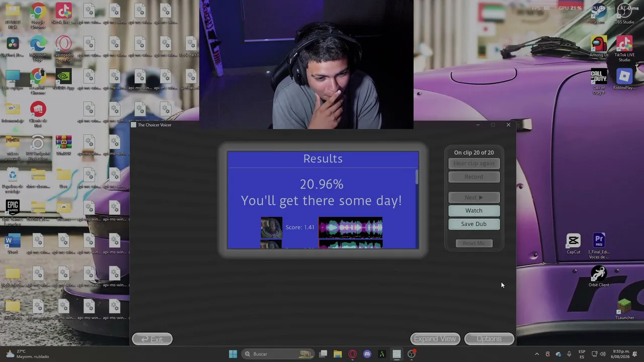Open the CapCut desktop shortcut
Viewport: 644px width, 362px height.
[574, 244]
